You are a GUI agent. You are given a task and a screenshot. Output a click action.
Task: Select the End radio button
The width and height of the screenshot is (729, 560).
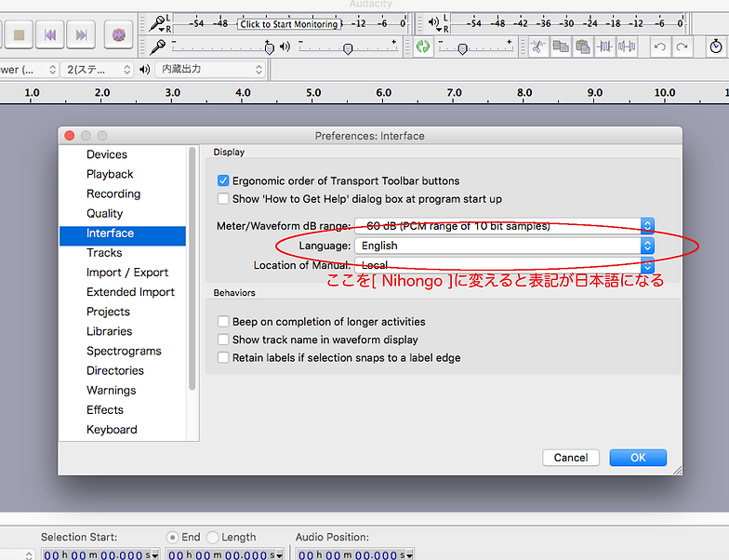pyautogui.click(x=172, y=538)
